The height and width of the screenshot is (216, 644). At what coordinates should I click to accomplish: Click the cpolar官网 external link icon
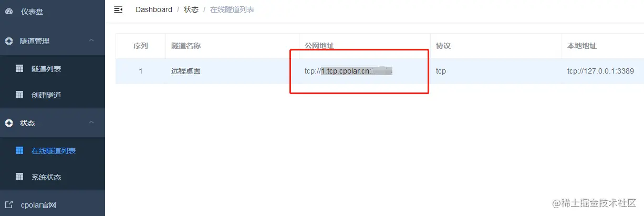(9, 204)
